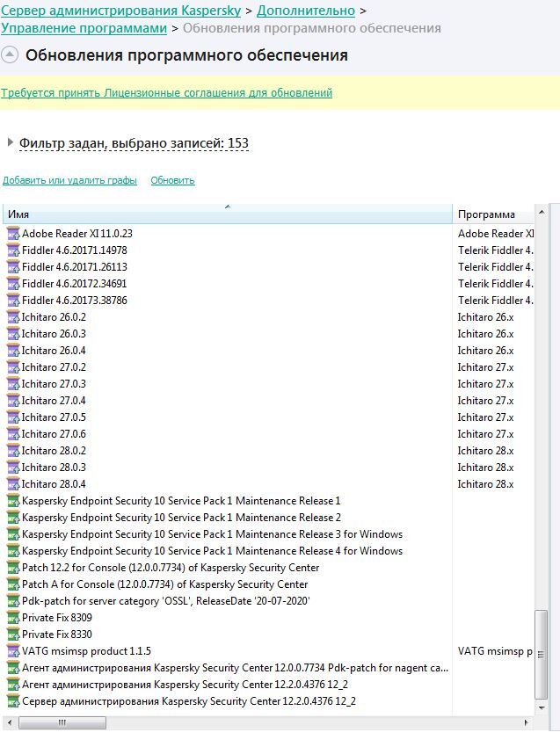Click the horizontal scrollbar left arrow
Image resolution: width=560 pixels, height=747 pixels.
(x=10, y=722)
